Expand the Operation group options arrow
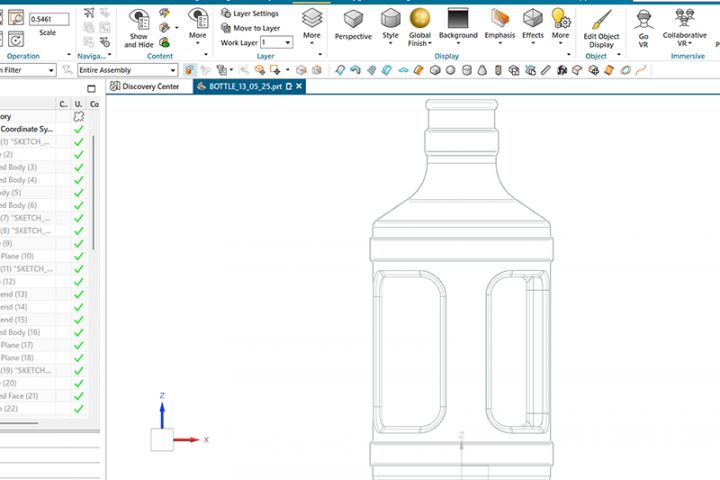The height and width of the screenshot is (480, 720). pyautogui.click(x=69, y=55)
